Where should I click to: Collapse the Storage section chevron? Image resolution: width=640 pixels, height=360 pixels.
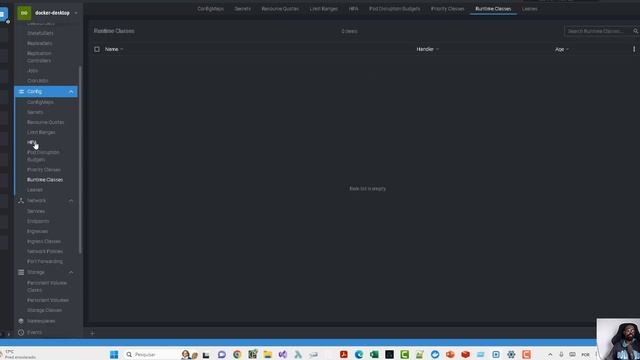tap(71, 272)
